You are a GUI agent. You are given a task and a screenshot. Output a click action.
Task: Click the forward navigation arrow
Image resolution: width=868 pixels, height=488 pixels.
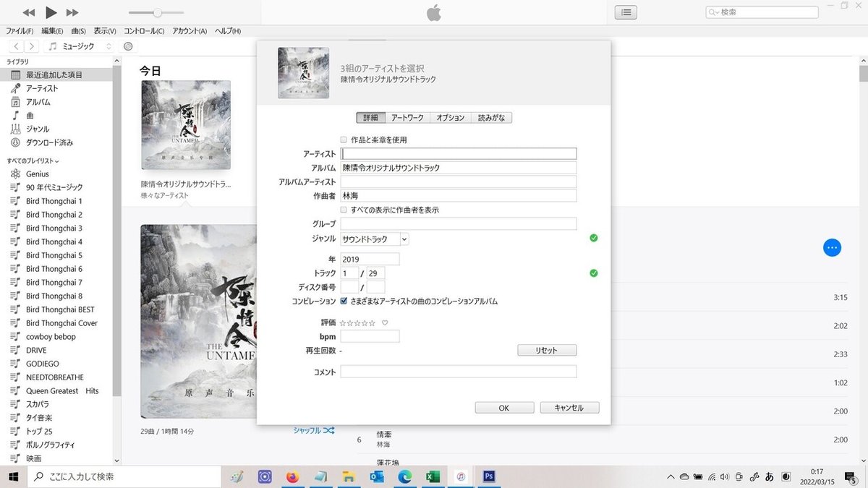[x=32, y=46]
